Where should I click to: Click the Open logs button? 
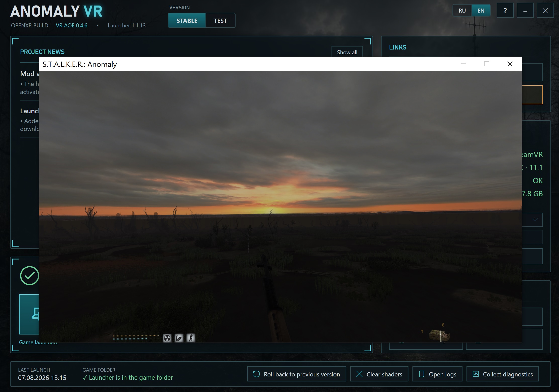pos(437,374)
